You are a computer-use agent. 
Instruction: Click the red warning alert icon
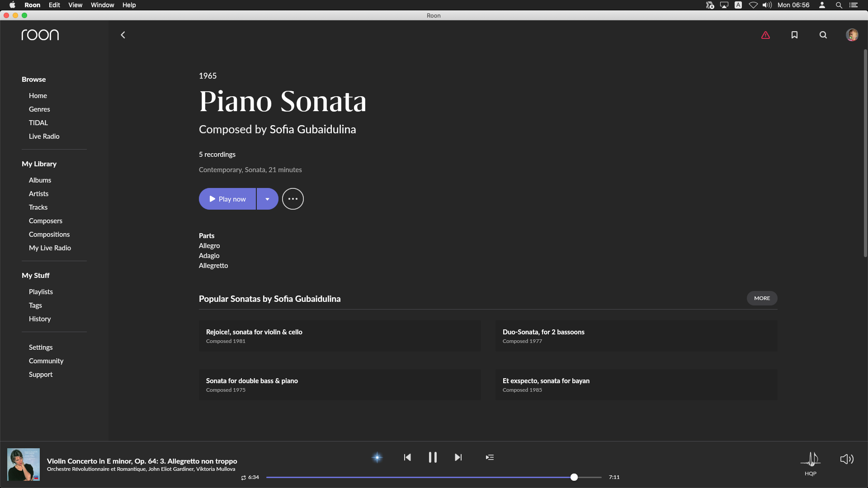click(765, 35)
